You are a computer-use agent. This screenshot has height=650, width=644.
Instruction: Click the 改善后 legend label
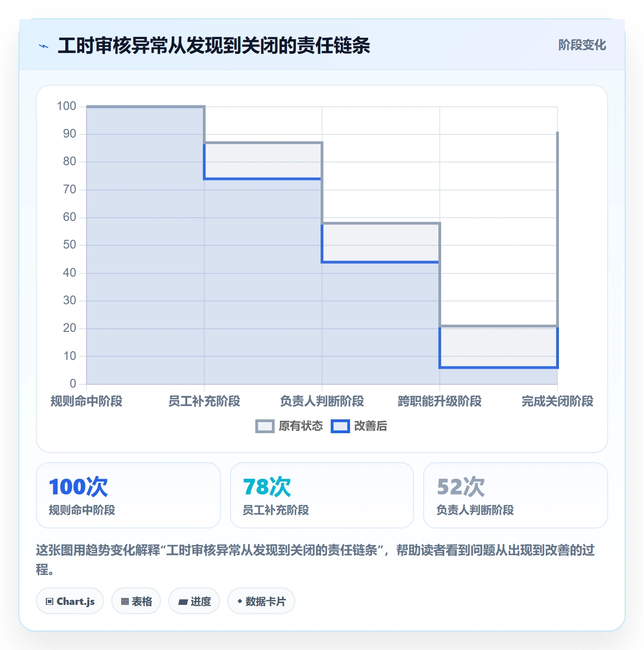point(371,426)
